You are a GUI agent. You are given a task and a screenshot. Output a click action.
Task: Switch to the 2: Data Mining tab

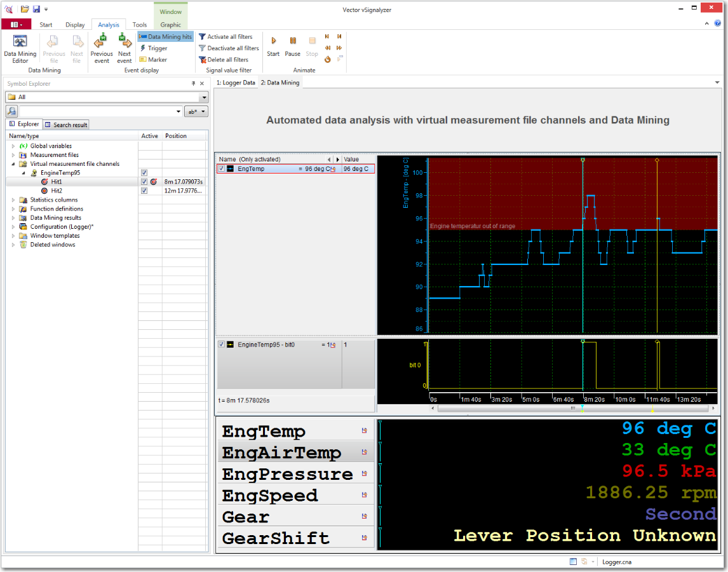point(280,83)
